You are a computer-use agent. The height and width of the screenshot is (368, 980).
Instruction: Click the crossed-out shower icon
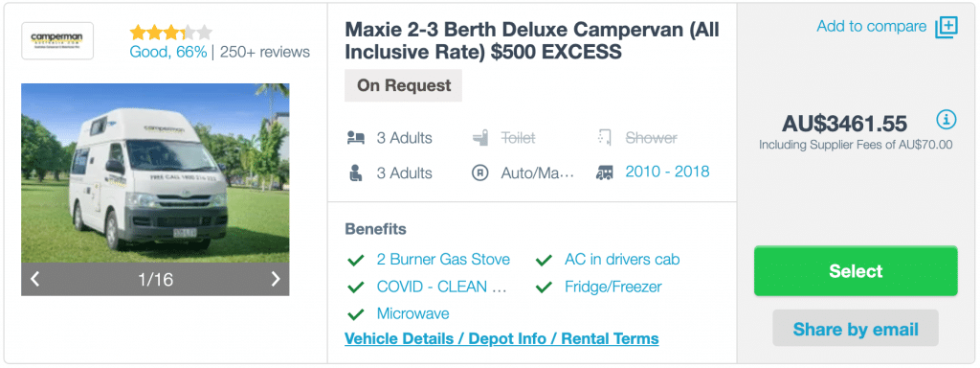pos(605,138)
